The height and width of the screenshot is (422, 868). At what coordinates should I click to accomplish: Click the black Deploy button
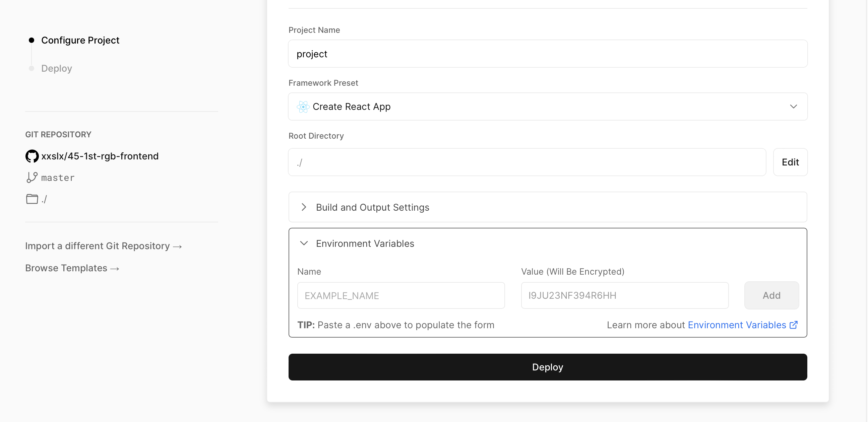point(548,367)
